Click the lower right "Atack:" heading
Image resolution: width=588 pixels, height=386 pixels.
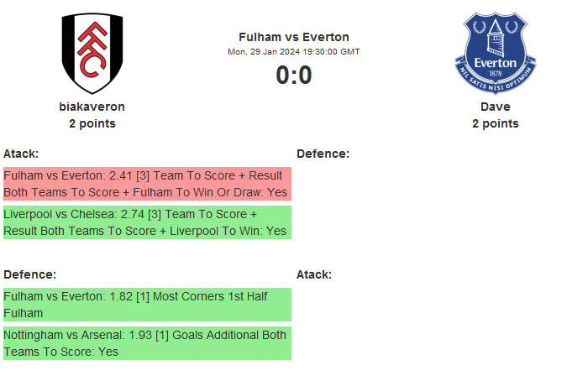314,274
